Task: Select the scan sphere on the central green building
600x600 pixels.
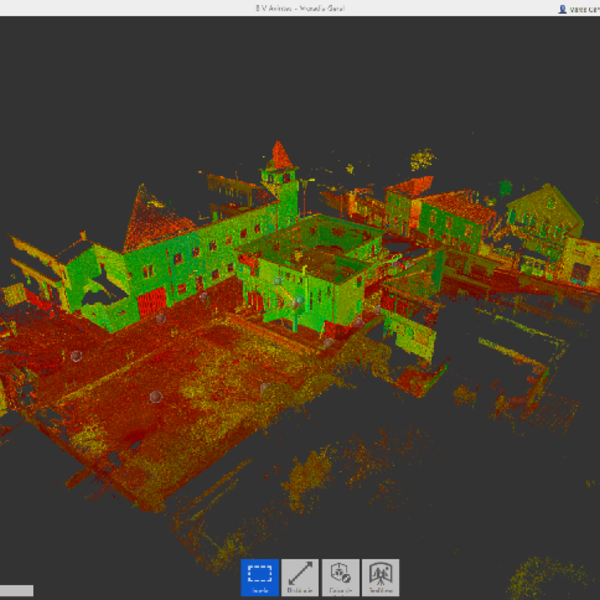Action: tap(298, 299)
